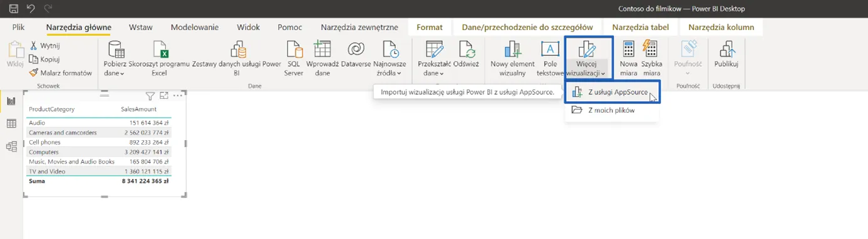Copy selection with Kopiuj
Viewport: 868px width, 239px height.
[x=45, y=59]
